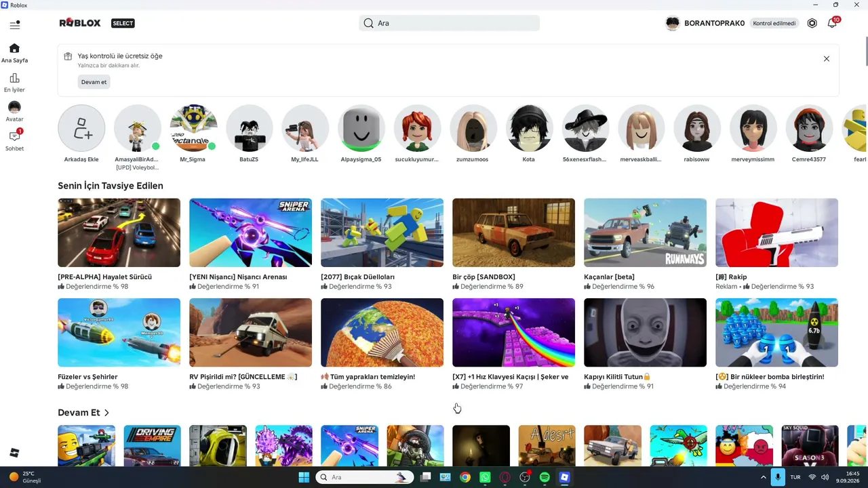The width and height of the screenshot is (868, 488).
Task: Open Bıçak Düelloları game thumbnail
Action: click(x=382, y=232)
